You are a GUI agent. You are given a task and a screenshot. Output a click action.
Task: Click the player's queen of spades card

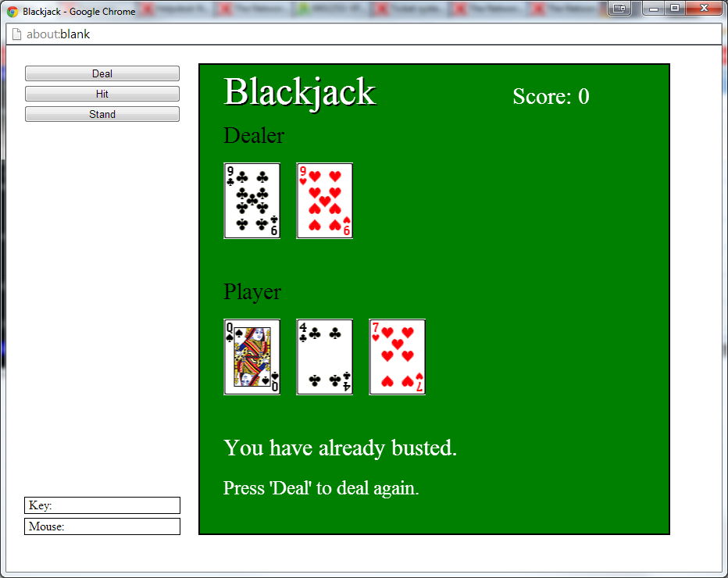tap(252, 357)
